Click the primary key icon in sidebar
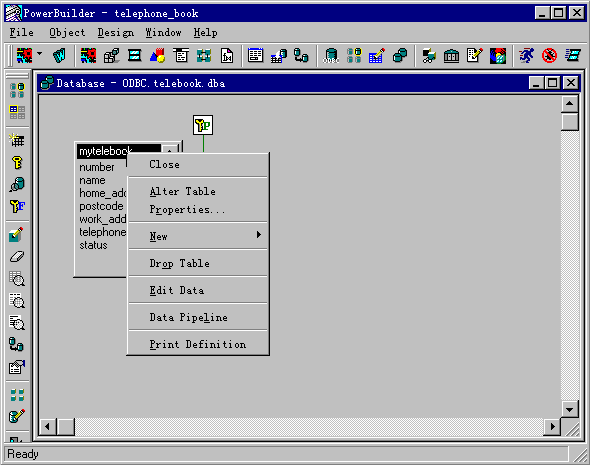Image resolution: width=590 pixels, height=466 pixels. 17,163
